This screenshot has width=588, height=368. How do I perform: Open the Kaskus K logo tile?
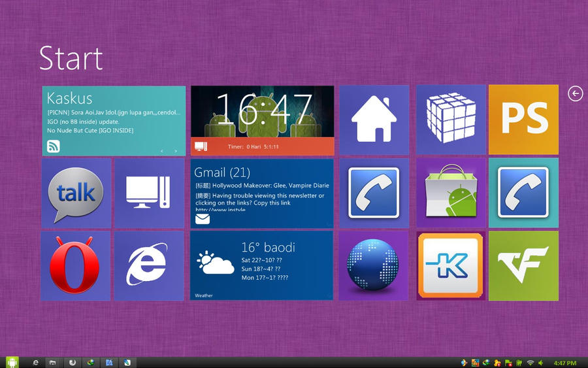[x=451, y=265]
